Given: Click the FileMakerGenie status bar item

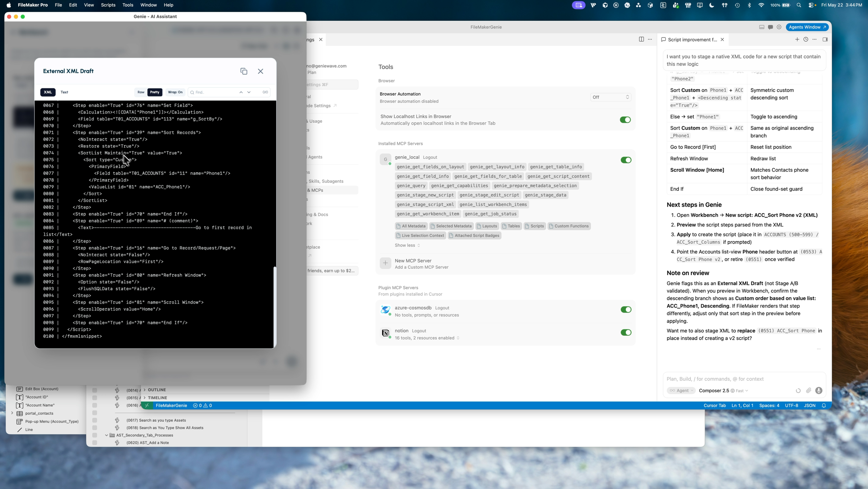Looking at the screenshot, I should [171, 406].
